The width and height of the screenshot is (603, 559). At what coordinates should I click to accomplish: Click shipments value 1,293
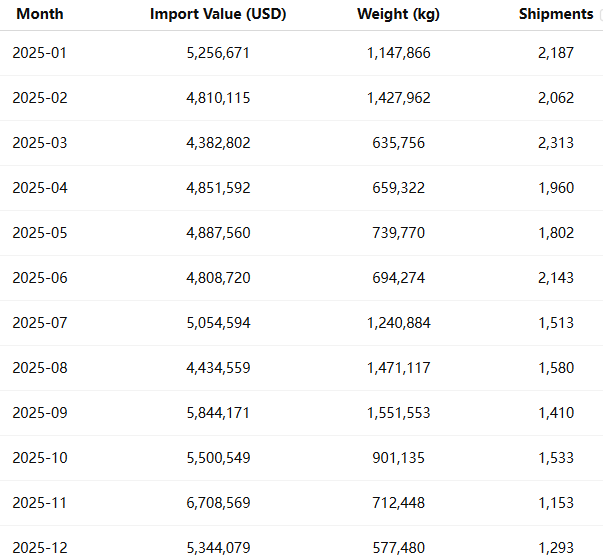(x=555, y=548)
